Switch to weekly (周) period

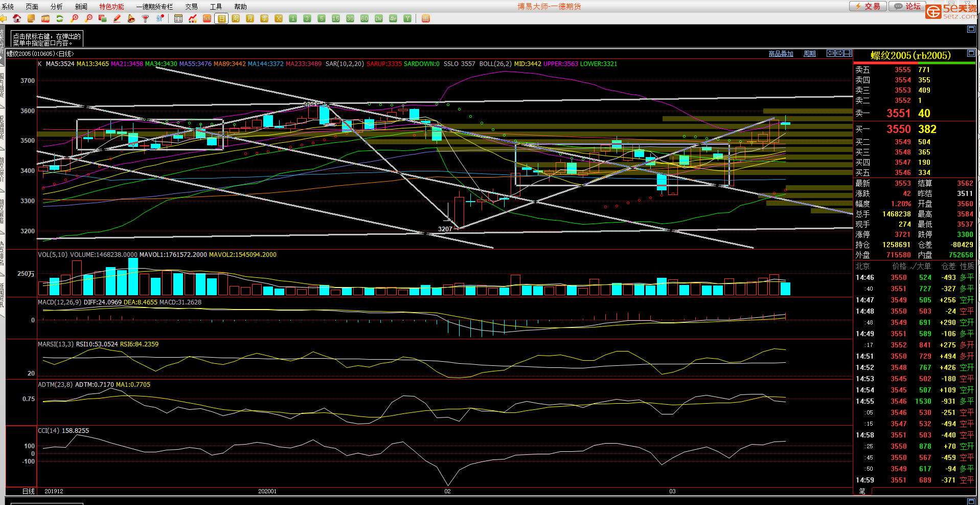(236, 18)
